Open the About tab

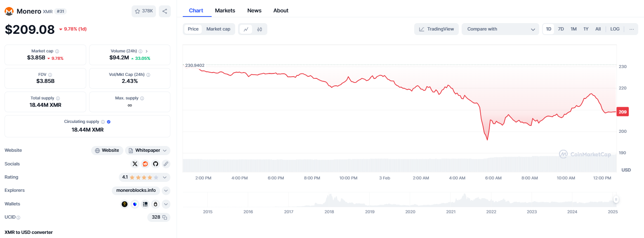(x=281, y=10)
